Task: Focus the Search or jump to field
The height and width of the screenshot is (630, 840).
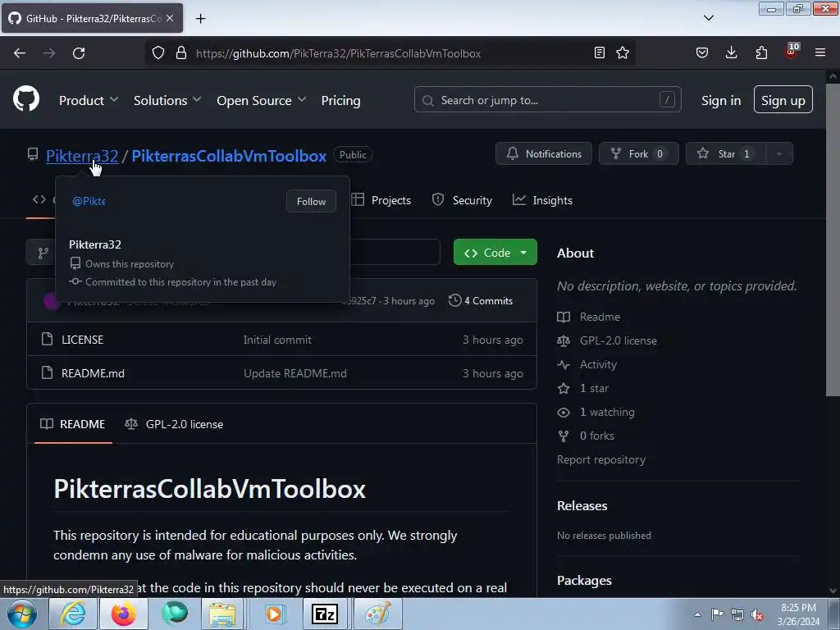Action: [547, 99]
